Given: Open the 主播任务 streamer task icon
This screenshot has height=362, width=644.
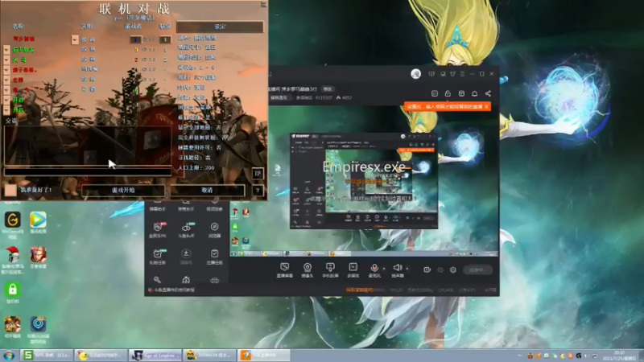Looking at the screenshot, I should [x=214, y=257].
